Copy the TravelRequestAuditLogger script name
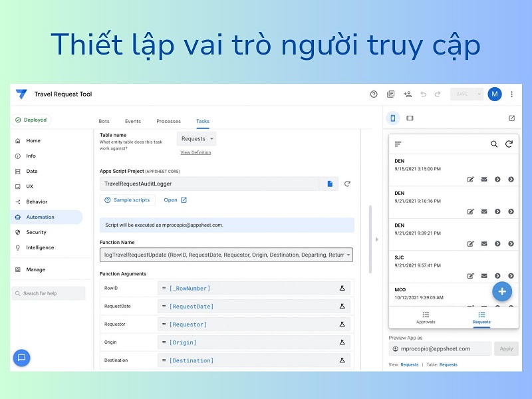 [331, 183]
